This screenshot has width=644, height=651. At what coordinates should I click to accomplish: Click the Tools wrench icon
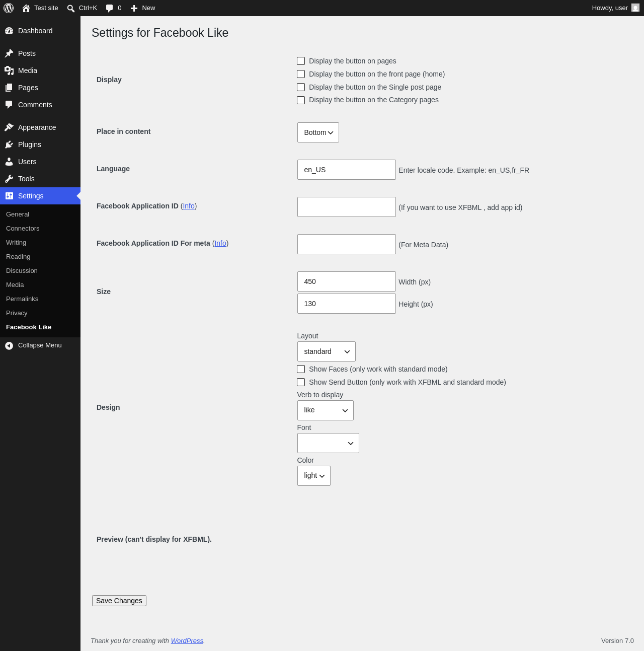point(9,179)
